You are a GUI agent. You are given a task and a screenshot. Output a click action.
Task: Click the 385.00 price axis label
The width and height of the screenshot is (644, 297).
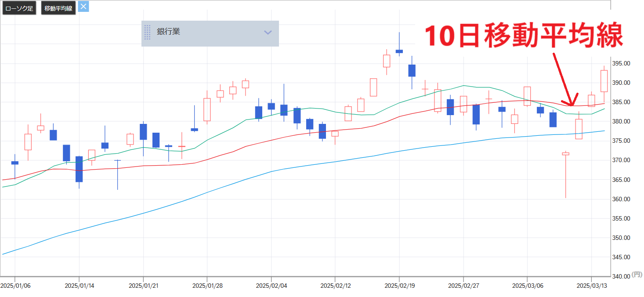(621, 102)
